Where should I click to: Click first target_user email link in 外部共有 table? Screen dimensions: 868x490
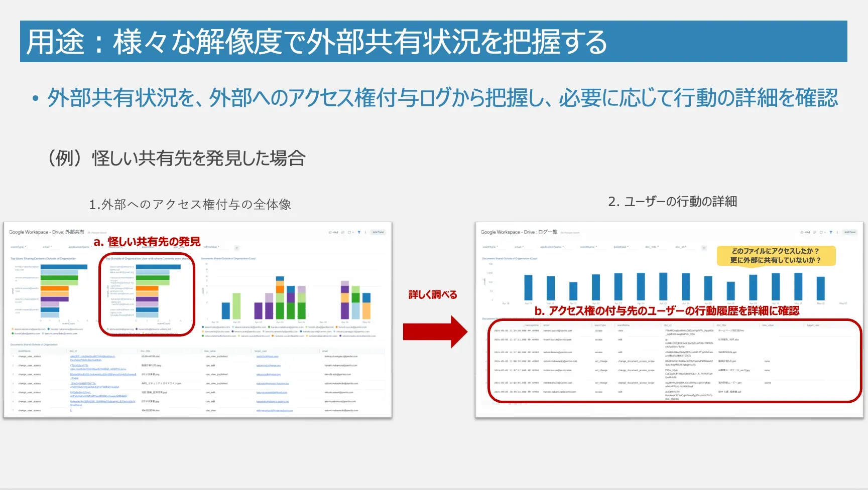point(267,357)
